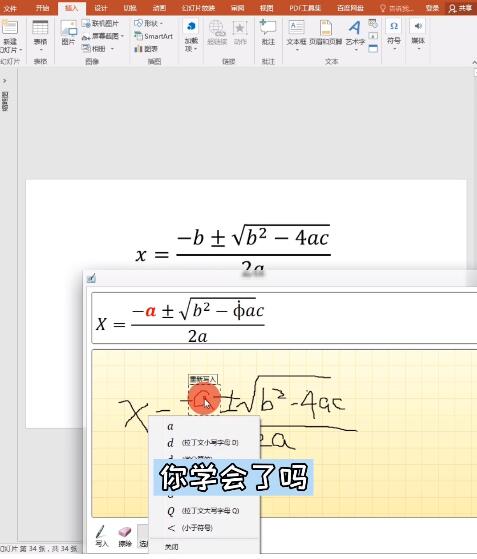
Task: Open the 百度网盘 tab
Action: tap(350, 8)
